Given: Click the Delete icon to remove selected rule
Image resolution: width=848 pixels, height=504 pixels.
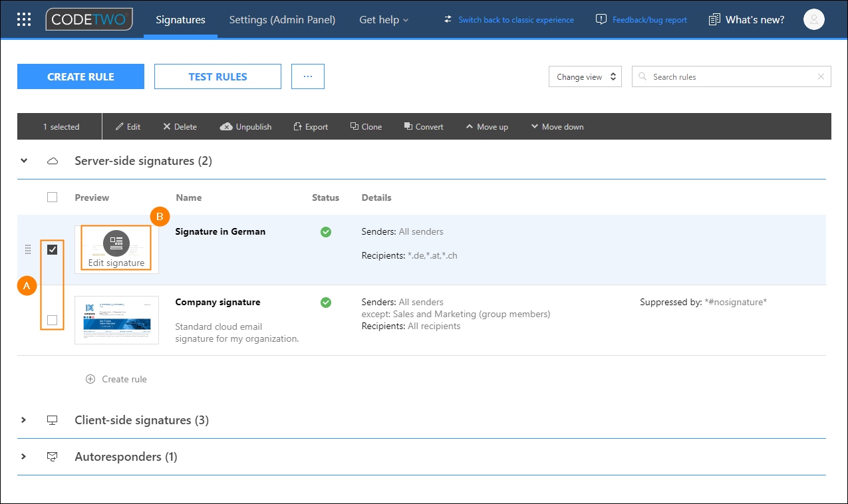Looking at the screenshot, I should point(179,126).
